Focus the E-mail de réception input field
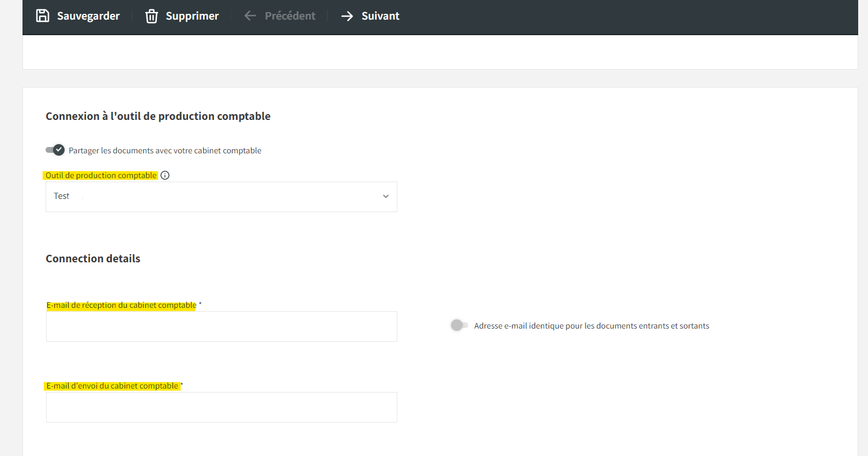Viewport: 868px width, 456px height. pyautogui.click(x=221, y=326)
